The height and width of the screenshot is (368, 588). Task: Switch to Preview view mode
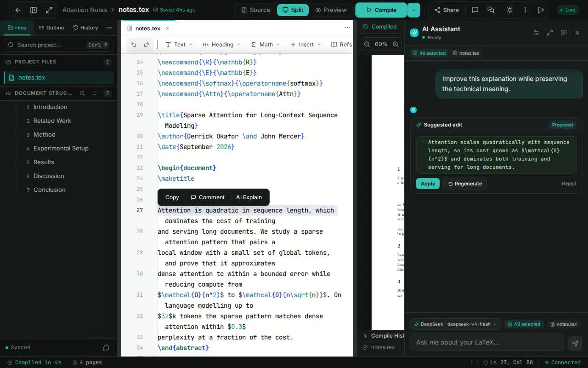[331, 10]
